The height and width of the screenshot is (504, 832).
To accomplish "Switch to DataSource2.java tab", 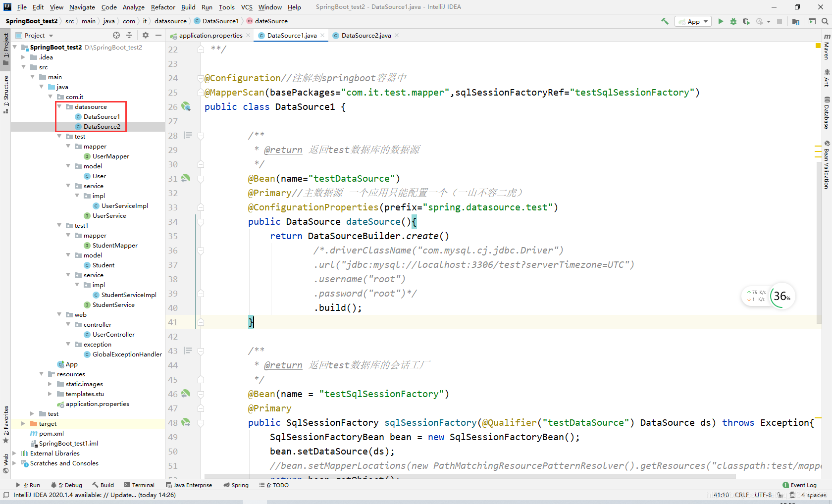I will click(x=366, y=35).
